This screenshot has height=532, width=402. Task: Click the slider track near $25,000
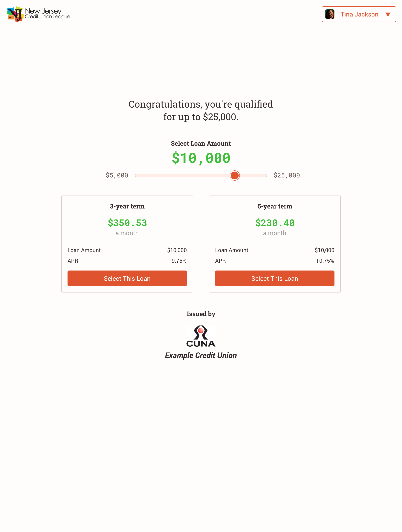pyautogui.click(x=262, y=176)
